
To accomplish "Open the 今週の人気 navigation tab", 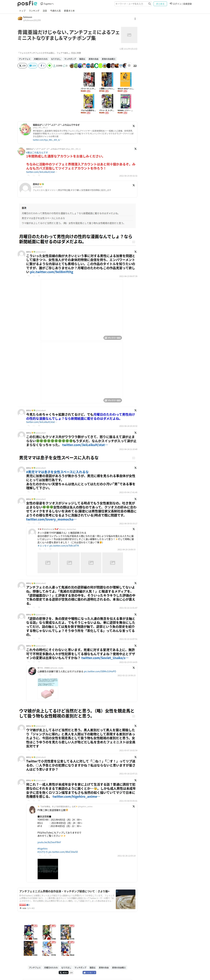I will coord(55,11).
